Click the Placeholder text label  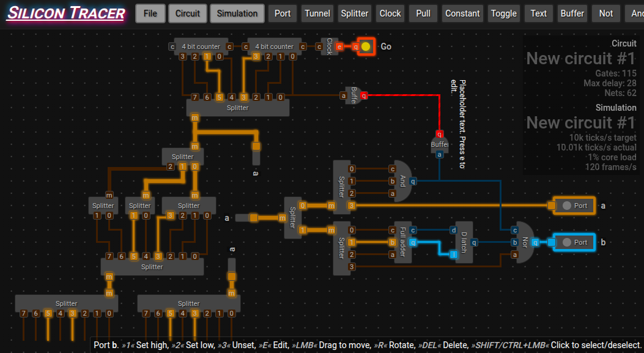458,124
